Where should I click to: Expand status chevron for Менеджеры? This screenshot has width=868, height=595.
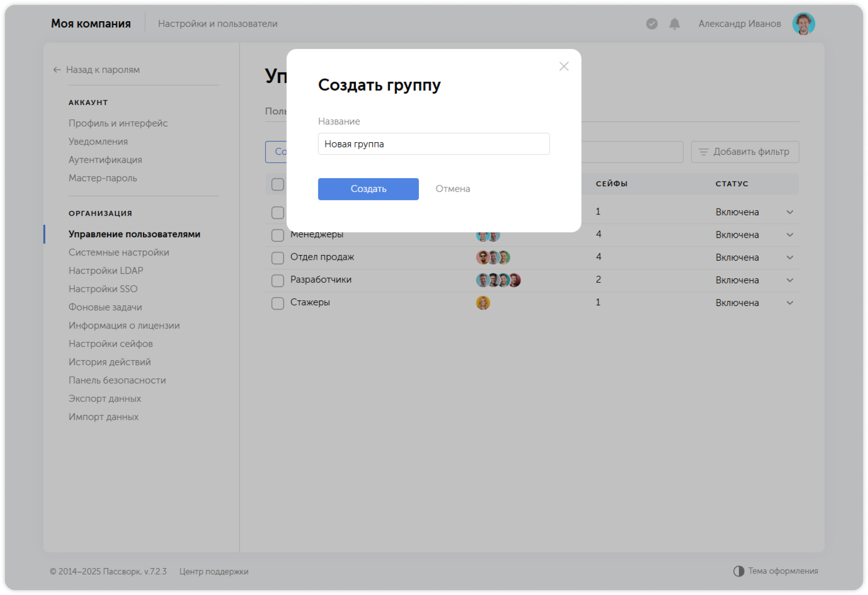pos(790,235)
